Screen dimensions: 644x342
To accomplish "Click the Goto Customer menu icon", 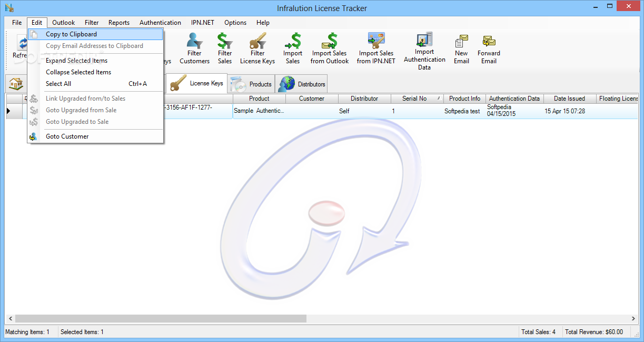I will [34, 136].
